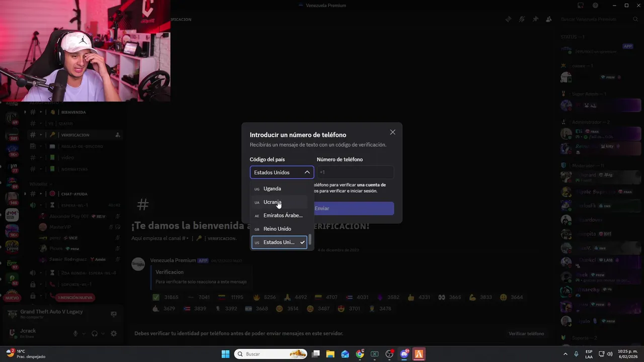
Task: Click the reaction with count 3478
Action: point(381,308)
